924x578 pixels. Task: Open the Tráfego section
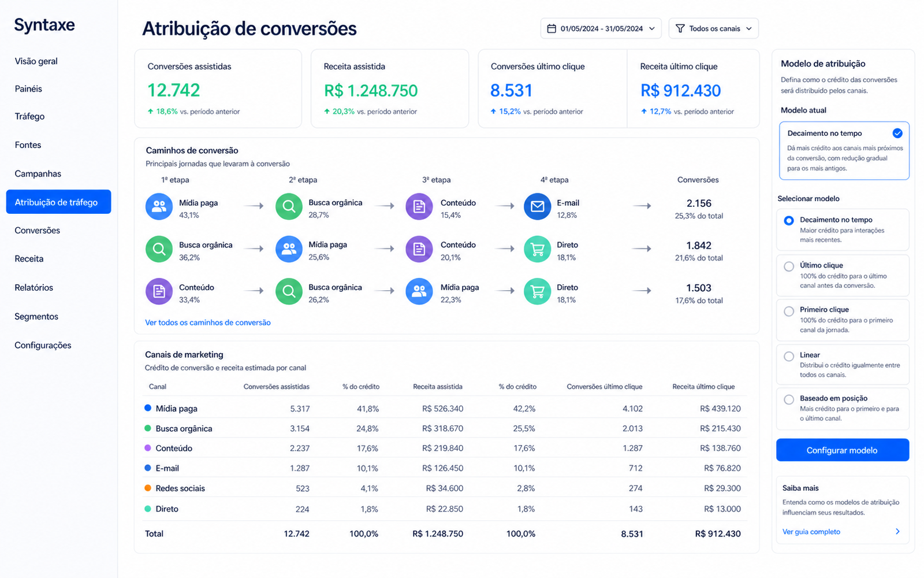(29, 117)
